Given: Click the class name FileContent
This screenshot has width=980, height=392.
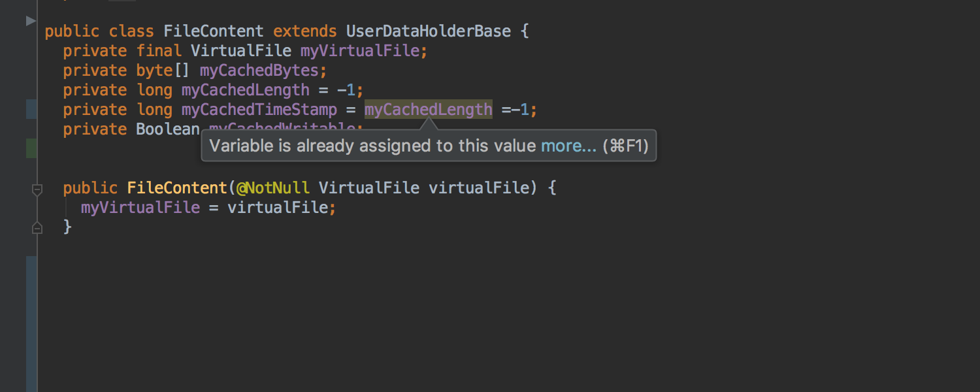Looking at the screenshot, I should click(x=212, y=31).
